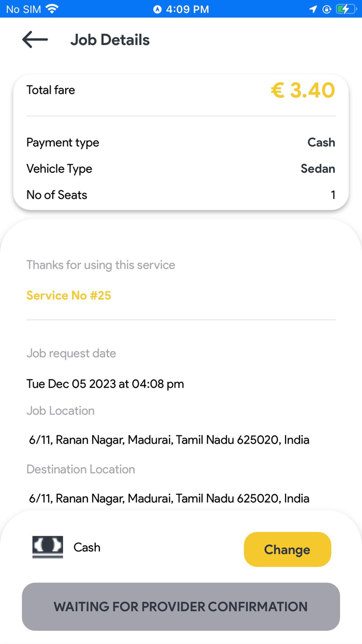Screen dimensions: 362x644
Task: Tap Waiting For Provider Confirmation bar
Action: pos(181,606)
